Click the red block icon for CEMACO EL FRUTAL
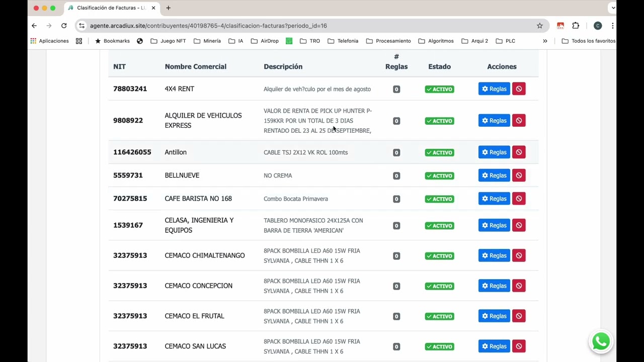644x362 pixels. coord(519,316)
